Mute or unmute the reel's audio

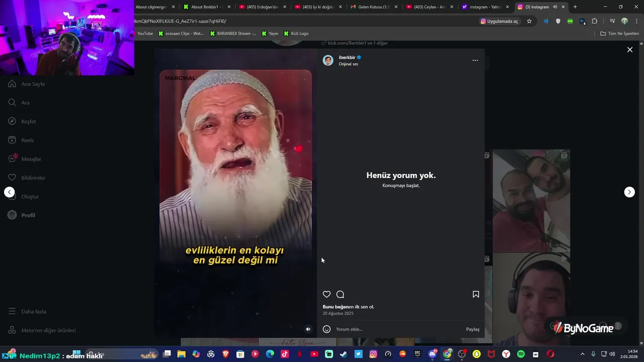pos(308,329)
